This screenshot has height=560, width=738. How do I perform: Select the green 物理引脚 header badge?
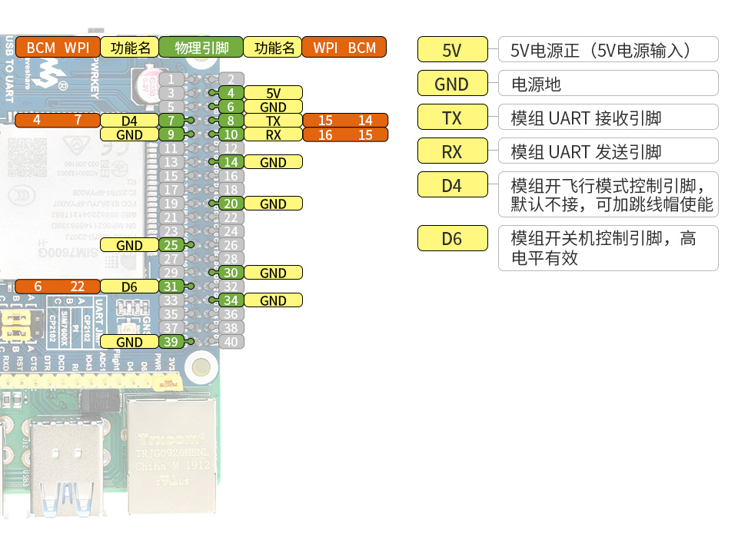coord(200,47)
